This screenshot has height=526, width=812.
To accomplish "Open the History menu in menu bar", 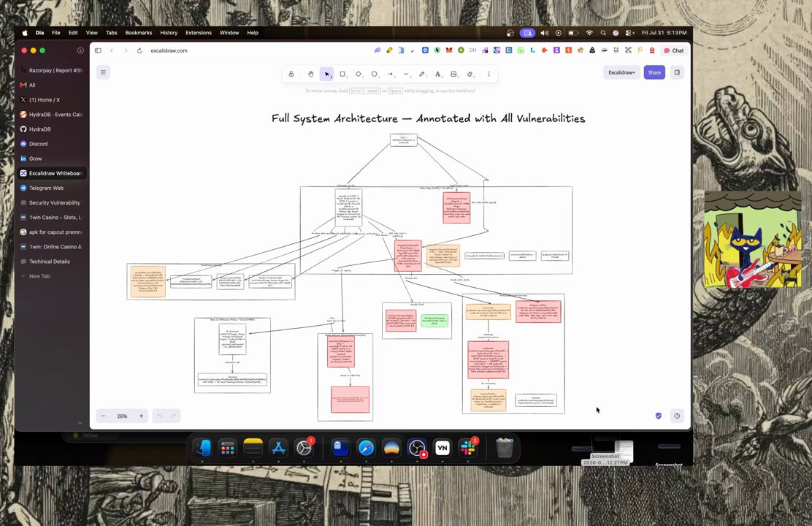I will pos(169,33).
